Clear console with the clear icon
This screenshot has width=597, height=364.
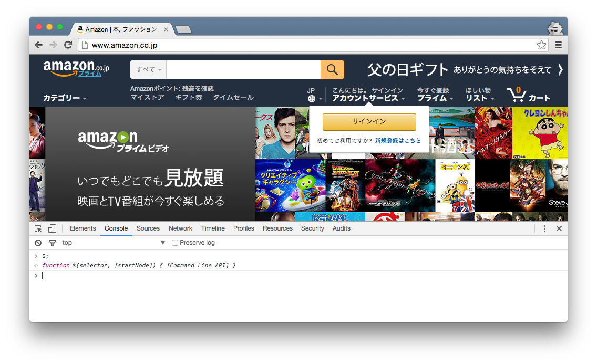pyautogui.click(x=38, y=243)
